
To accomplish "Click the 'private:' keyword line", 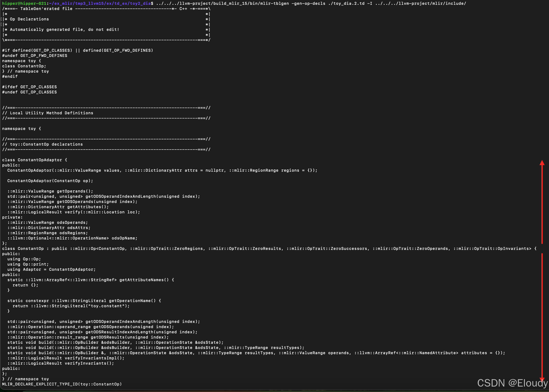I will click(12, 217).
